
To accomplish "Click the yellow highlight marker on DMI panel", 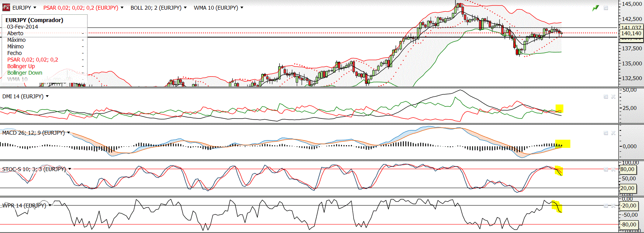I will [x=559, y=109].
